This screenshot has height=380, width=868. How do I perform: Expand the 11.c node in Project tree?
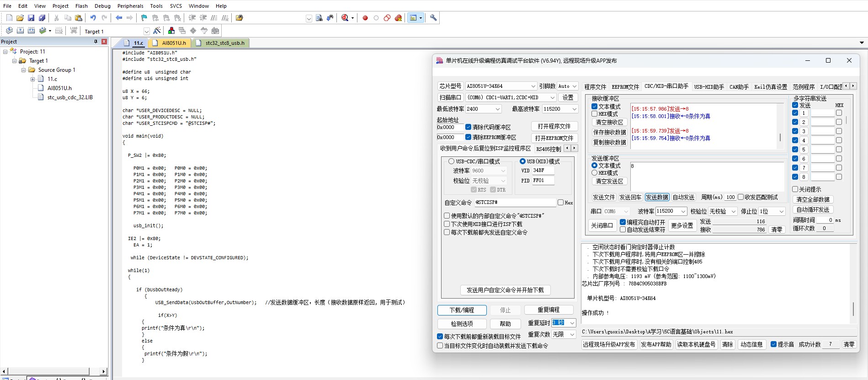33,79
